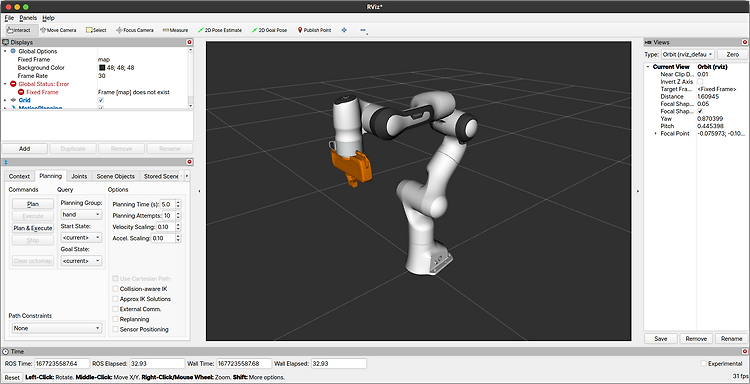The height and width of the screenshot is (384, 750).
Task: Expand the Focal Point property
Action: [655, 133]
